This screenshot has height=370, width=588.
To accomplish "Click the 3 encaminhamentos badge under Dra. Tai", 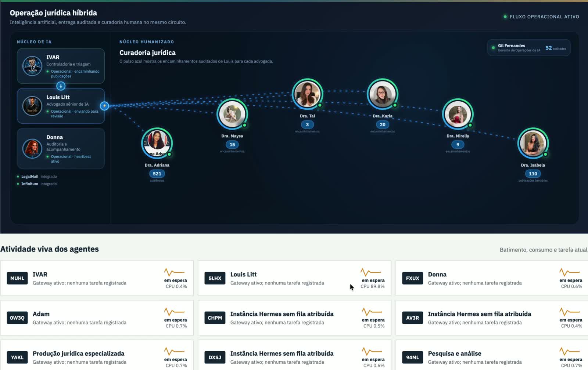I will pyautogui.click(x=307, y=124).
